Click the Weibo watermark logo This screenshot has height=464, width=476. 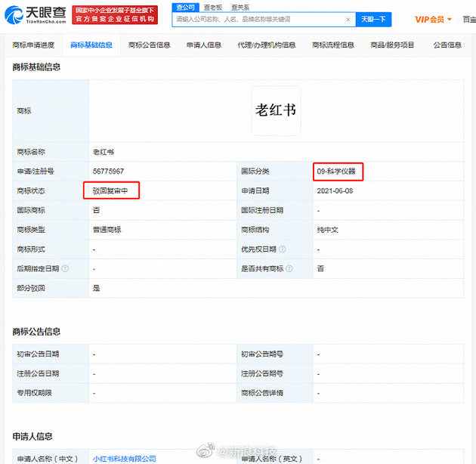(206, 450)
